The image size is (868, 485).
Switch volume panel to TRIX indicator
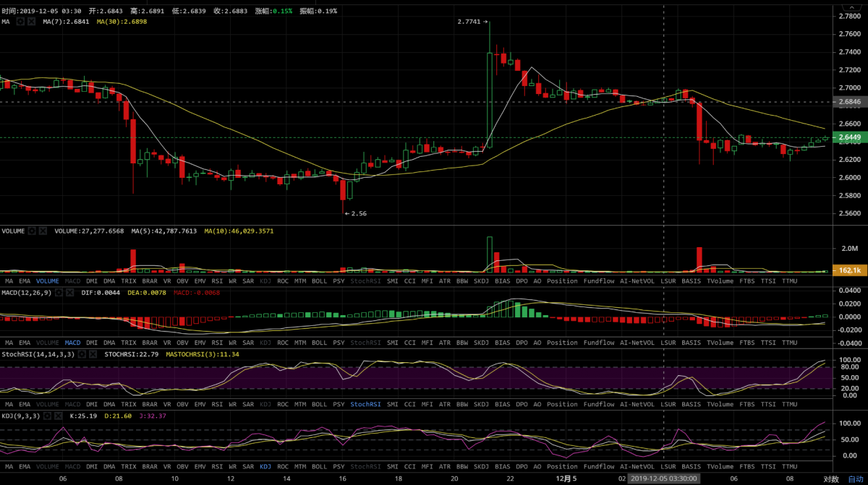(x=129, y=280)
